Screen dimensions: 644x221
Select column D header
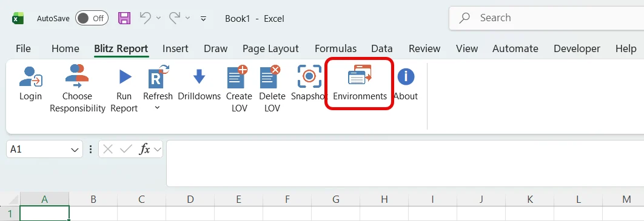coord(190,199)
